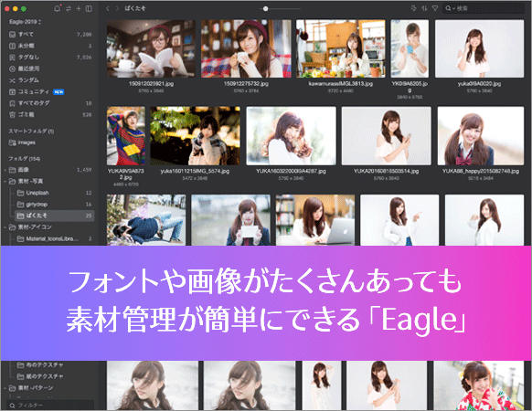Select タグなし in the sidebar
This screenshot has width=532, height=411.
(50, 57)
